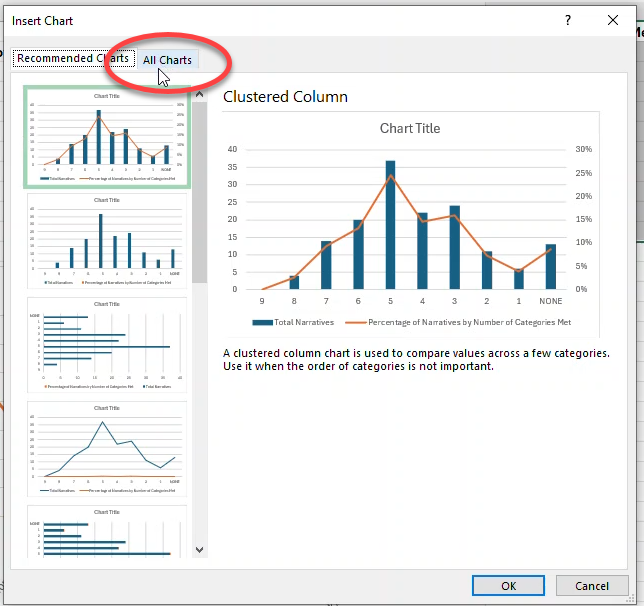644x606 pixels.
Task: Close the Insert Chart dialog with X
Action: point(613,20)
